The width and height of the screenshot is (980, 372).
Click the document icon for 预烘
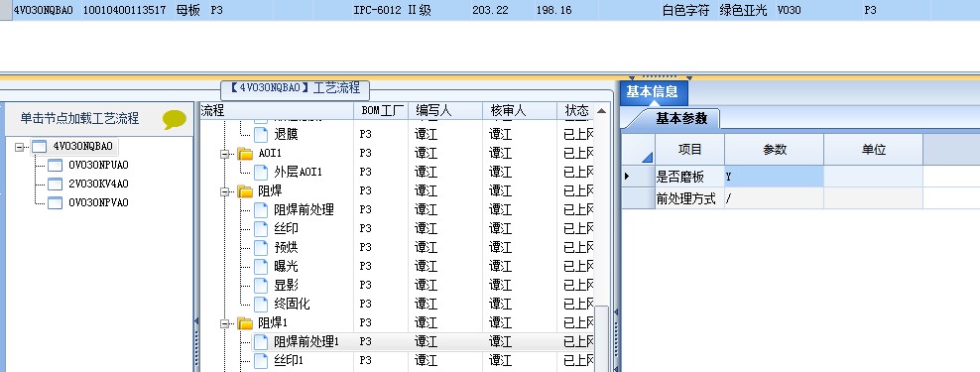pyautogui.click(x=261, y=247)
